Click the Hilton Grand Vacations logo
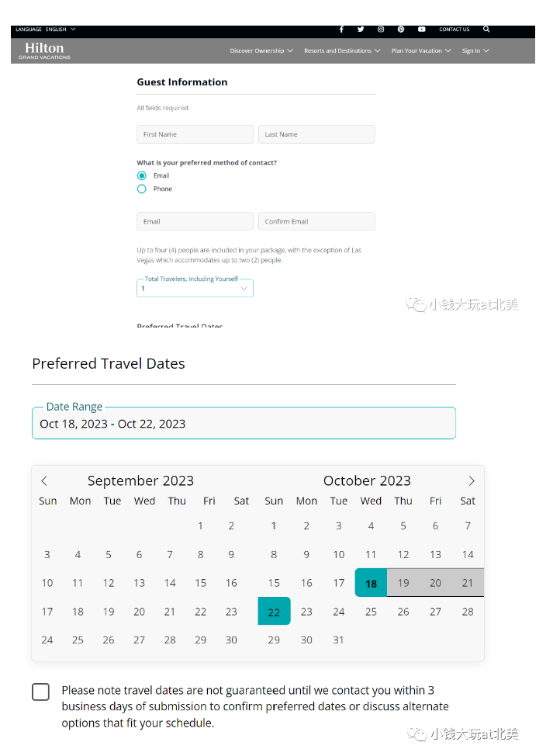Viewport: 560px width, 756px height. point(44,50)
